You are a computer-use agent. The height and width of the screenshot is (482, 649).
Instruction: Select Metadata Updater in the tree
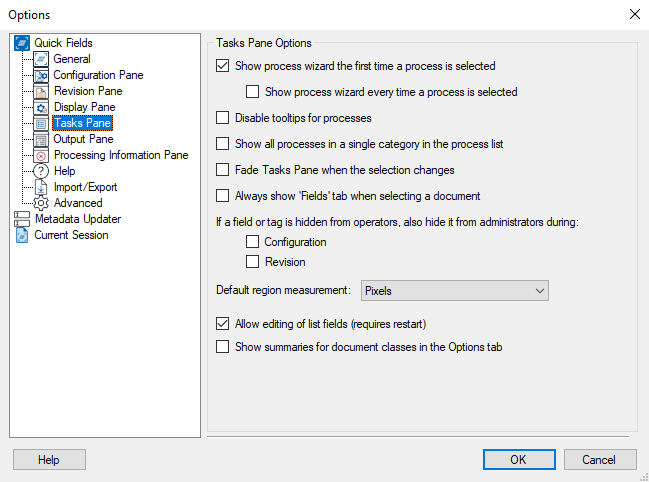[78, 219]
